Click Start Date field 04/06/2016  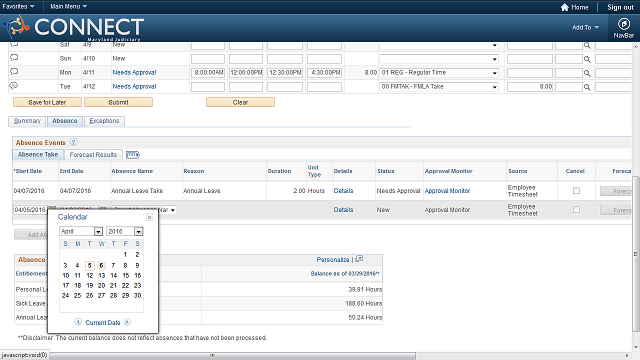pos(30,210)
